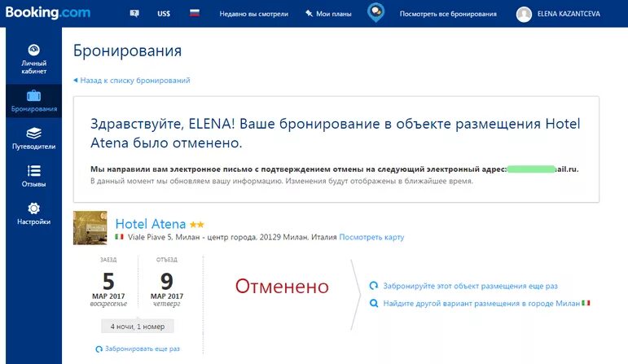The image size is (628, 364).
Task: Open 'Мои планы' header item
Action: (334, 14)
